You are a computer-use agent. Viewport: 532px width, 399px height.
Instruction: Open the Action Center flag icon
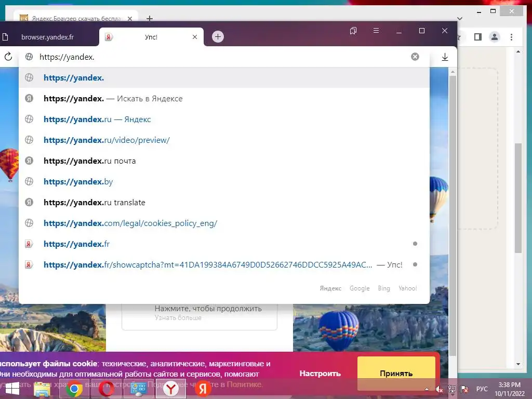click(464, 389)
